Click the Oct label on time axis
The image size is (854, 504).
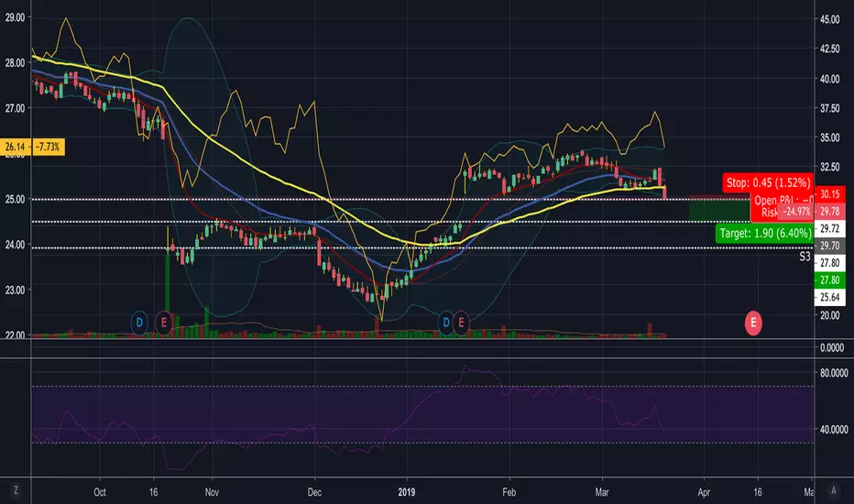click(x=100, y=492)
